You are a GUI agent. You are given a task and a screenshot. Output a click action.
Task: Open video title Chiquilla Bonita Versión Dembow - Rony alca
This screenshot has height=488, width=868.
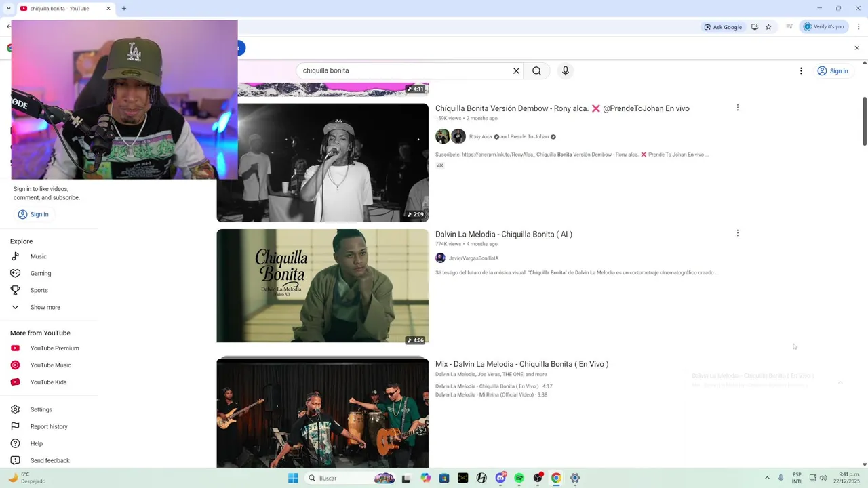point(562,108)
